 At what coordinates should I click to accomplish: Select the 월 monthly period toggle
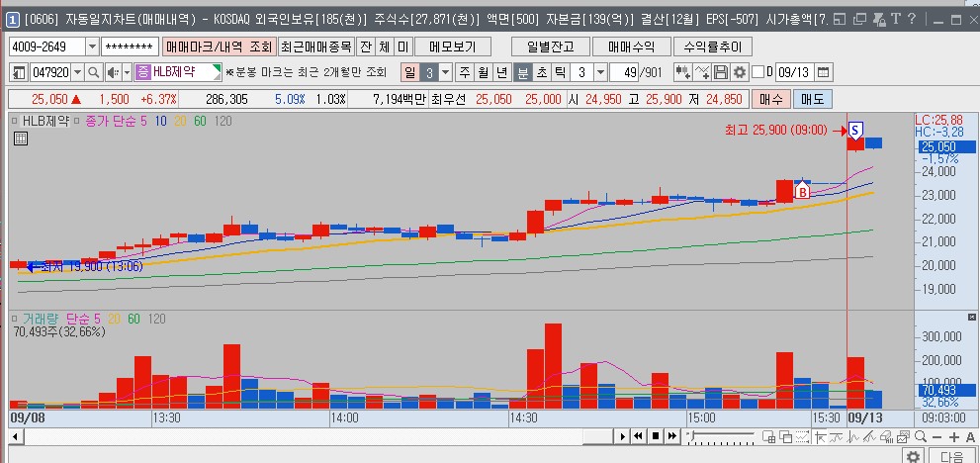(x=484, y=72)
